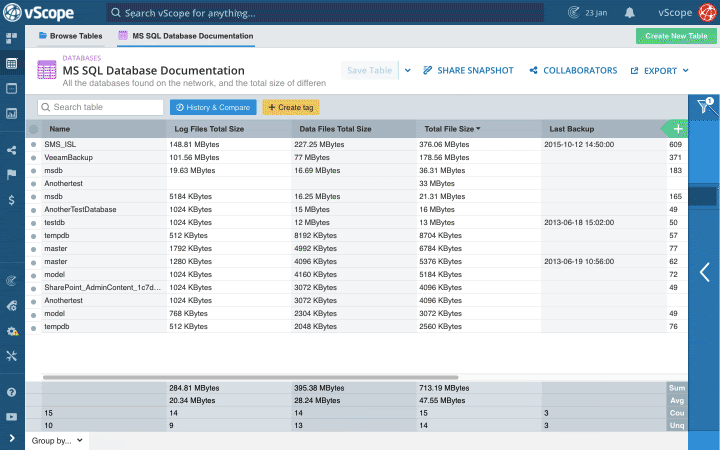The height and width of the screenshot is (450, 720).
Task: Click the 713.19 MBytes sum value
Action: 444,388
